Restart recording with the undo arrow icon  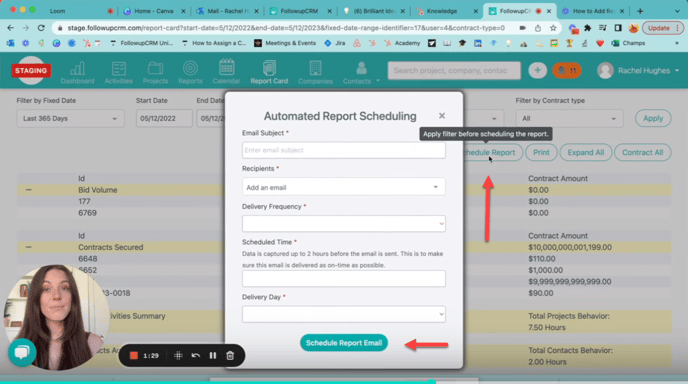(x=196, y=355)
